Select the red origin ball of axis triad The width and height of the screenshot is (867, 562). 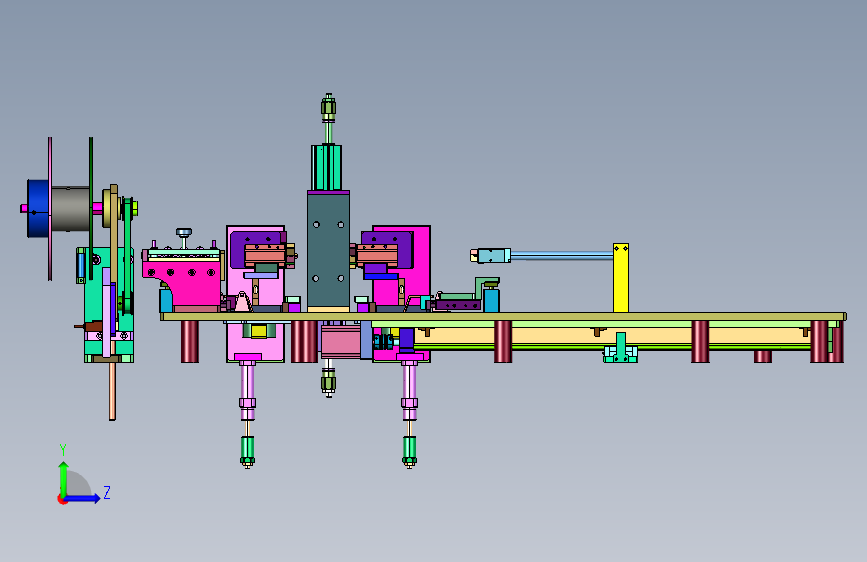coord(61,499)
